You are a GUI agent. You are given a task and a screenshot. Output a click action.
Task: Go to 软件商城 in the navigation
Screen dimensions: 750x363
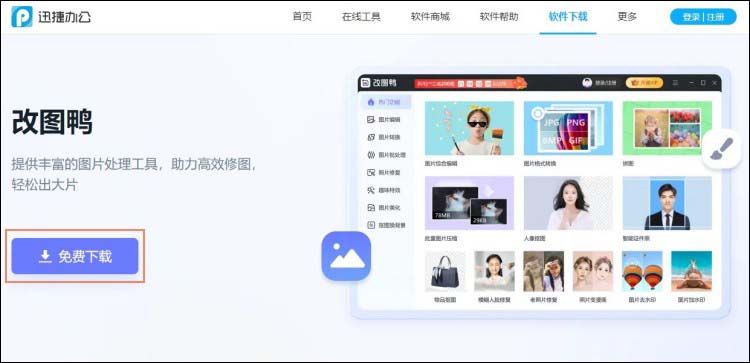[x=430, y=17]
